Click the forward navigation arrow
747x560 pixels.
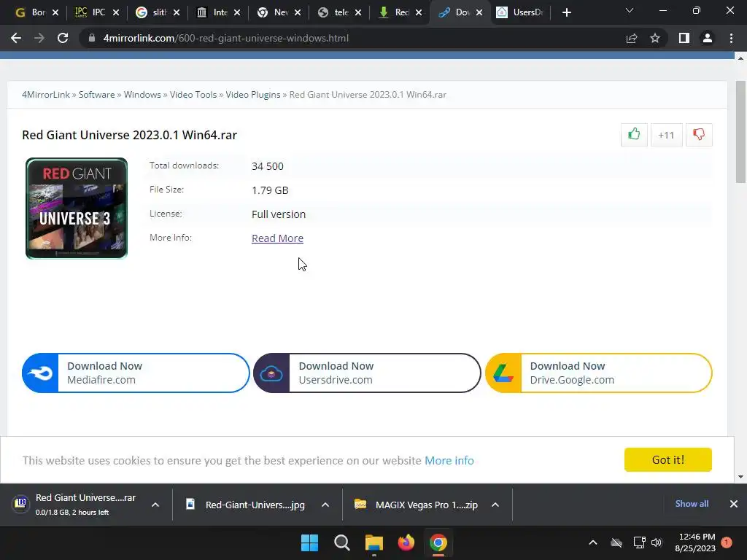39,38
